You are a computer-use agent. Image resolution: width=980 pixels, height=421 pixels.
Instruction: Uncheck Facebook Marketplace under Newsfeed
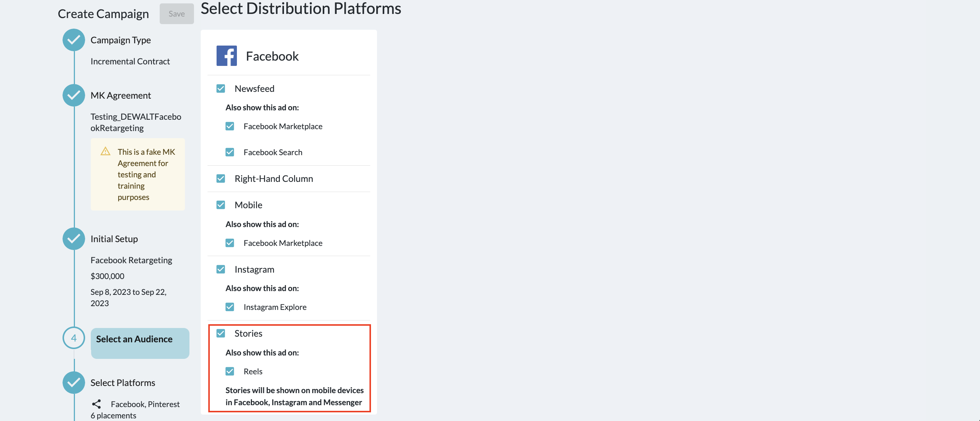click(x=230, y=126)
